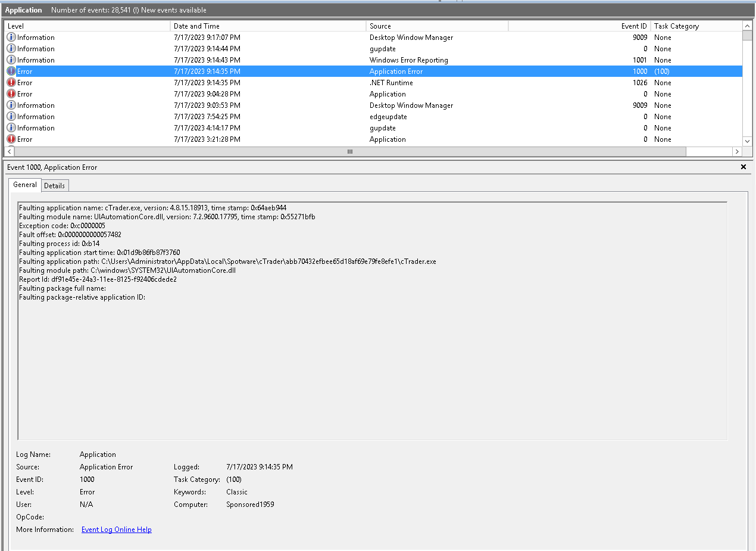756x551 pixels.
Task: Sort by the Date and Time column header
Action: click(268, 26)
